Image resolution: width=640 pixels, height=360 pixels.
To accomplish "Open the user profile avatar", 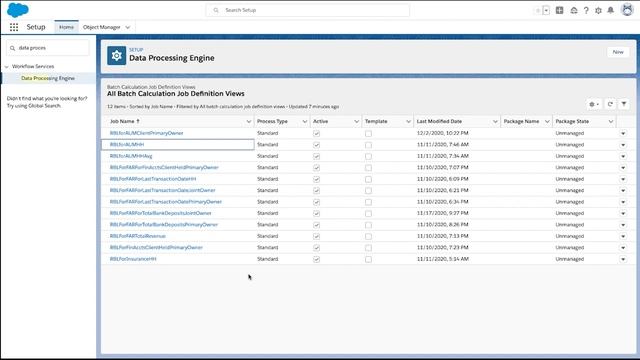I will (627, 9).
